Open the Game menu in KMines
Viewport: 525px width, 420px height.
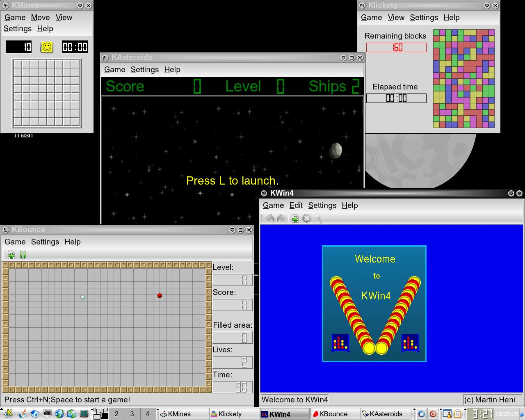15,18
